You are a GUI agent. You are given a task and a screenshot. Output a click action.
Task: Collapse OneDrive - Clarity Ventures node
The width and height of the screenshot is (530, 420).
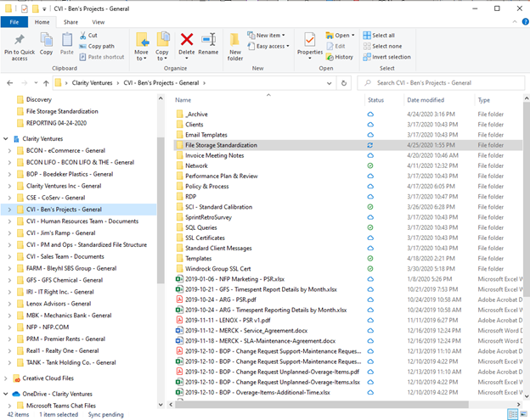point(6,394)
